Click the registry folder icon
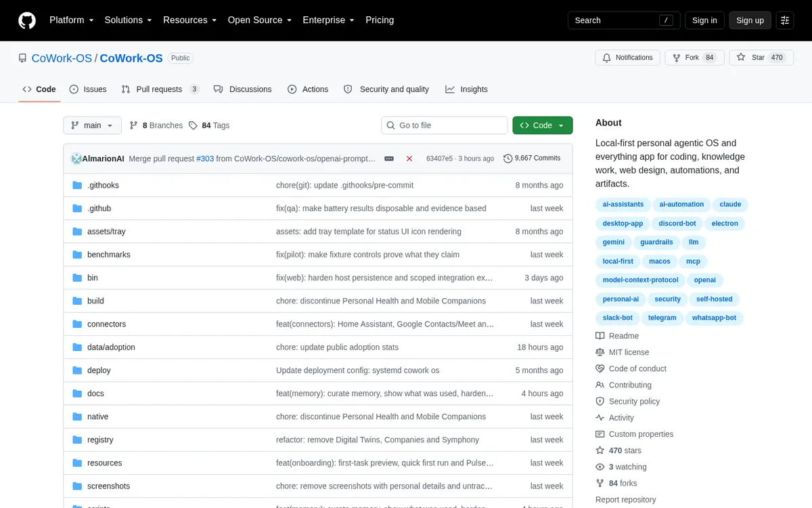The image size is (812, 508). tap(76, 440)
